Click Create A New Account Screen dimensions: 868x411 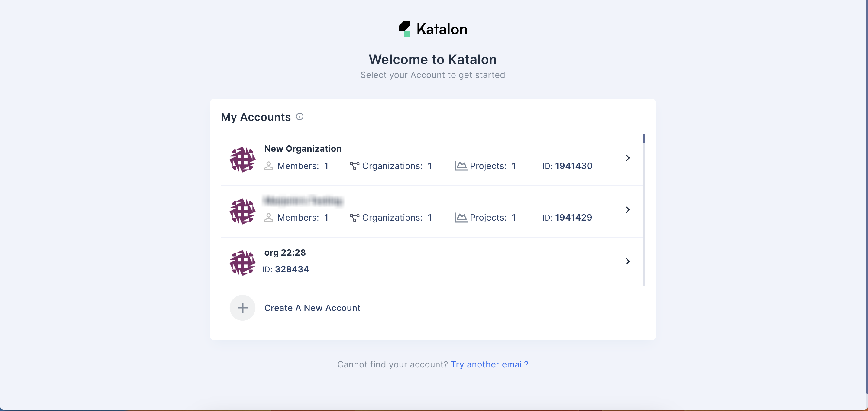pos(312,308)
